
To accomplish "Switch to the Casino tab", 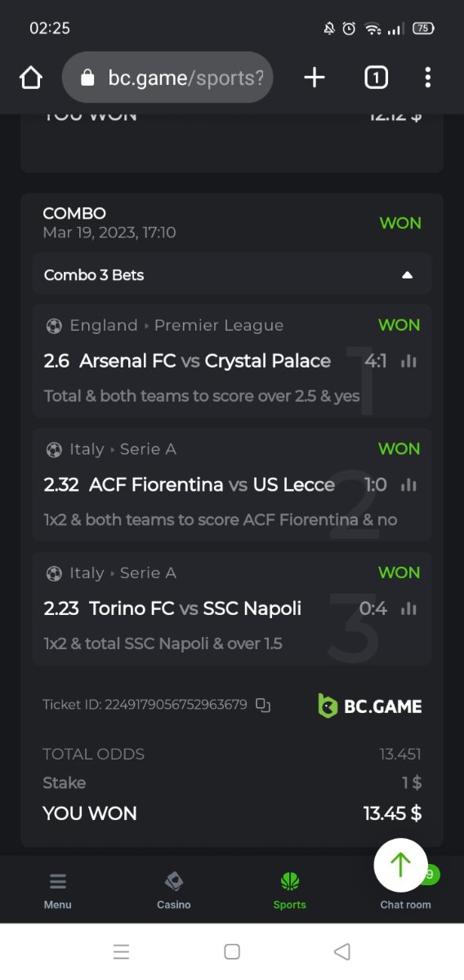I will [174, 890].
